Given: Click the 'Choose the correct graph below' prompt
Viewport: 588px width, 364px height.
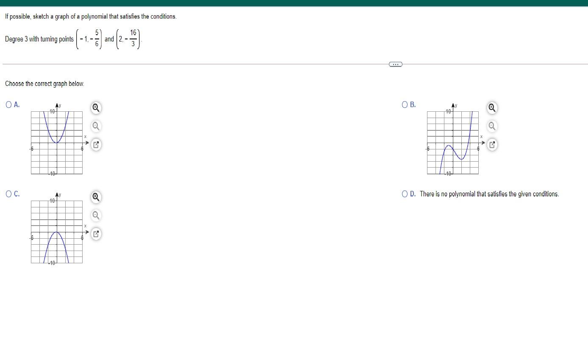Looking at the screenshot, I should pyautogui.click(x=44, y=83).
